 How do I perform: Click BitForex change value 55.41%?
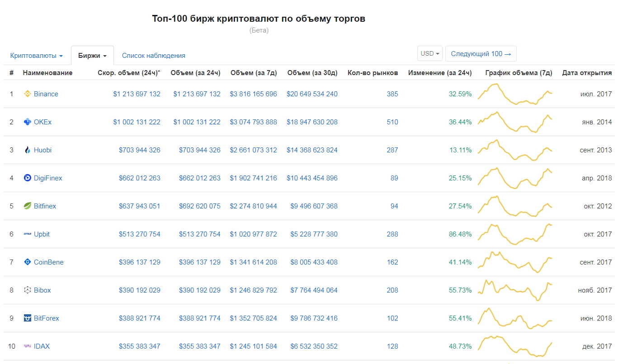(x=460, y=318)
